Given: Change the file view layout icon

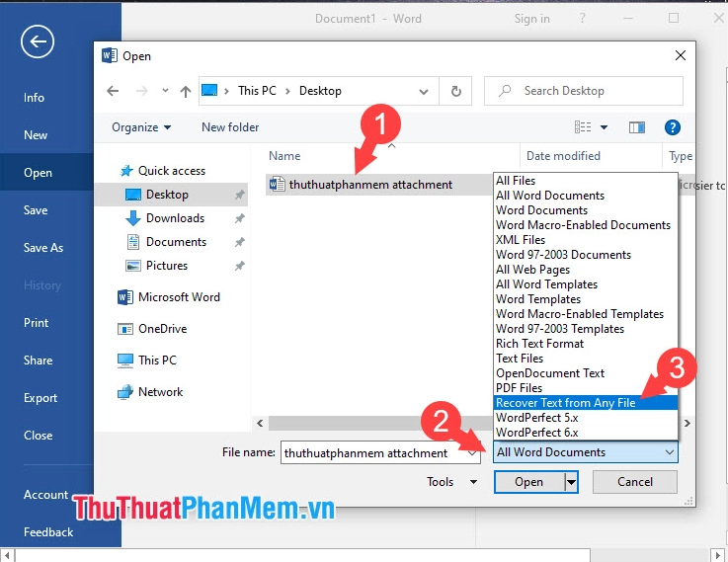Looking at the screenshot, I should 583,127.
